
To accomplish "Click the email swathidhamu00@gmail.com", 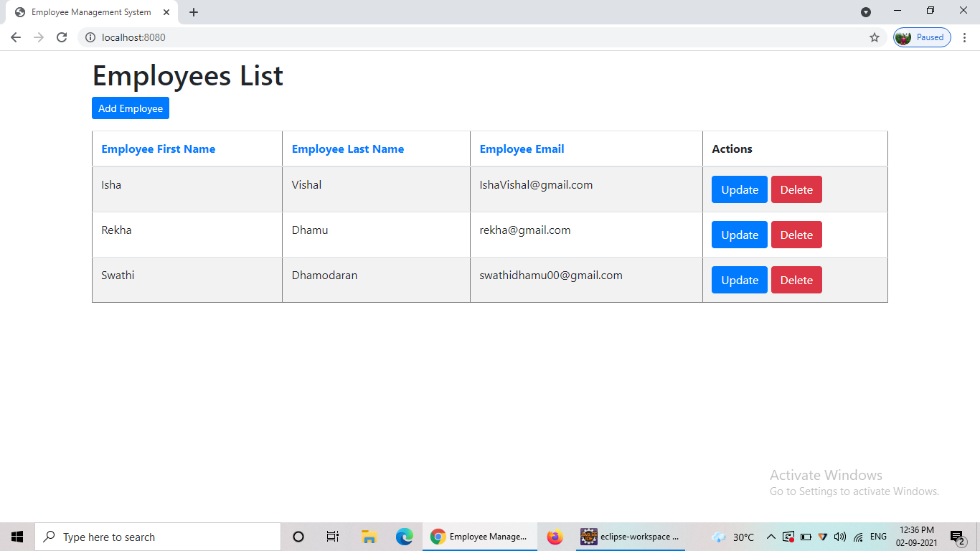I will coord(551,275).
